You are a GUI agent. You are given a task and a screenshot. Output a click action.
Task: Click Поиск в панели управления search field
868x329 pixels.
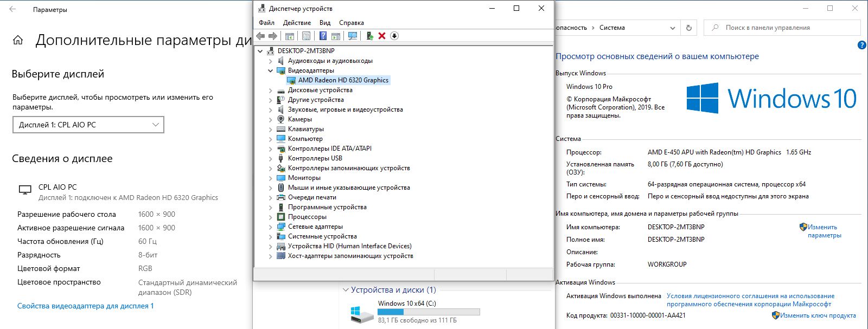(x=782, y=28)
